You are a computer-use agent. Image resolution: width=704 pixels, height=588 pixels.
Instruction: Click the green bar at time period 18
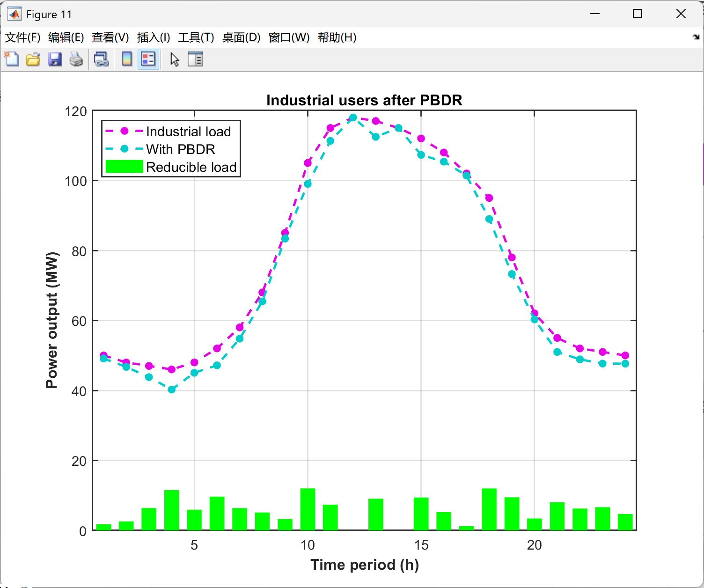489,509
